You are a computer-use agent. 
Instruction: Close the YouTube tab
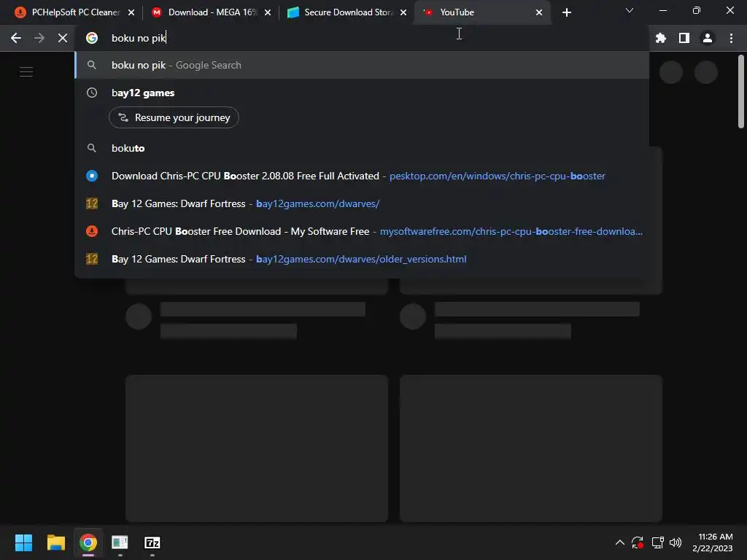539,12
